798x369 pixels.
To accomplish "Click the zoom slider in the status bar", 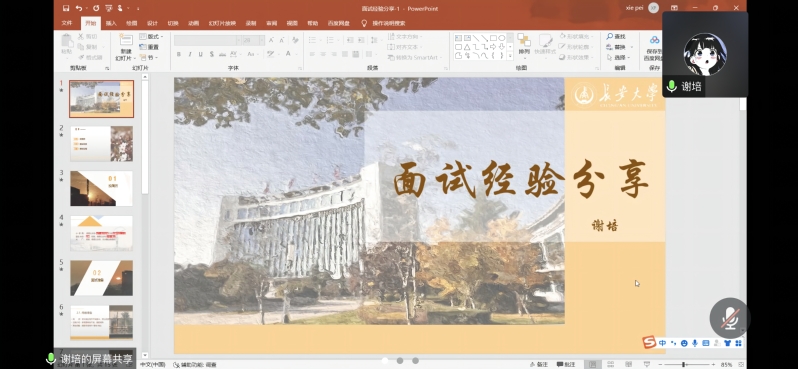I will point(683,364).
